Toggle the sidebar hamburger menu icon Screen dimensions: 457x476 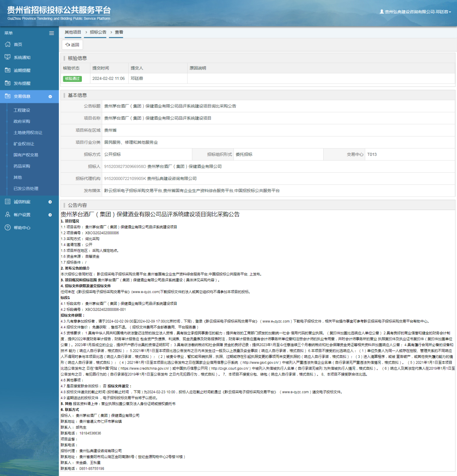coord(51,33)
